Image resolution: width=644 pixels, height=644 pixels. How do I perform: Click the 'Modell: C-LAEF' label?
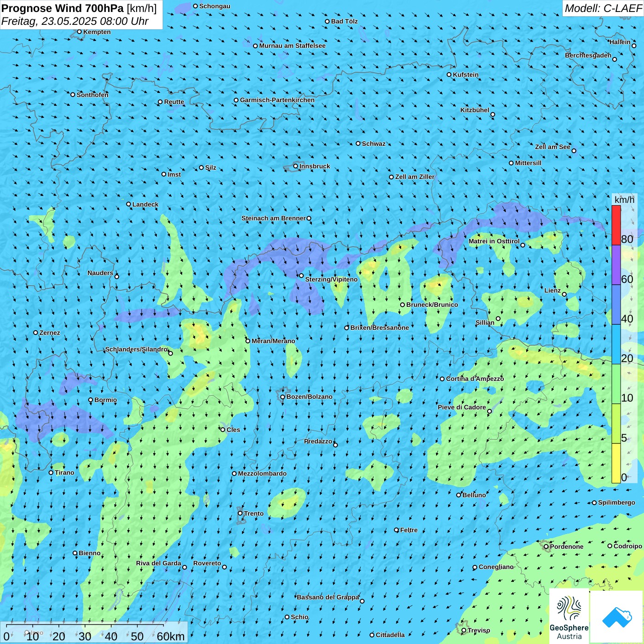coord(603,8)
